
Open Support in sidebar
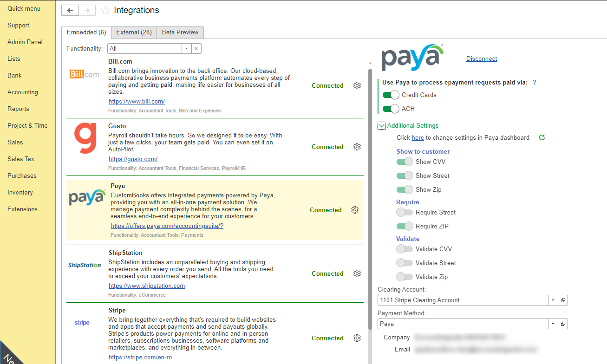18,25
